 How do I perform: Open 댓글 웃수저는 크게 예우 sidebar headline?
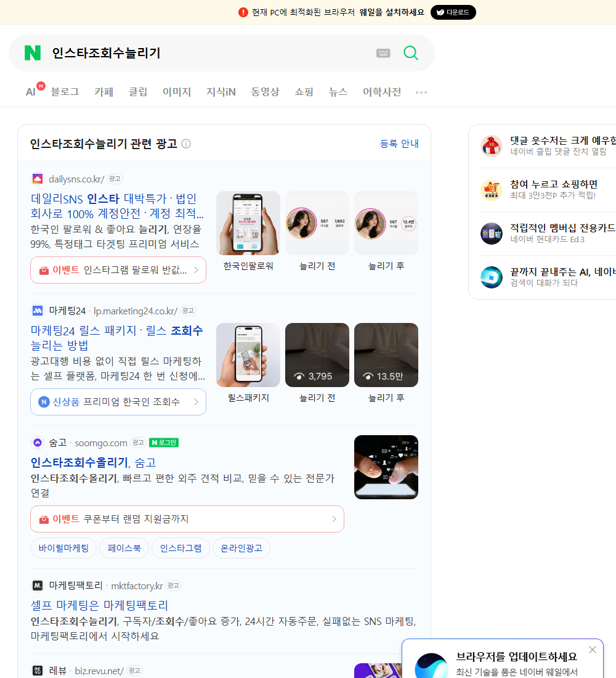pos(563,140)
